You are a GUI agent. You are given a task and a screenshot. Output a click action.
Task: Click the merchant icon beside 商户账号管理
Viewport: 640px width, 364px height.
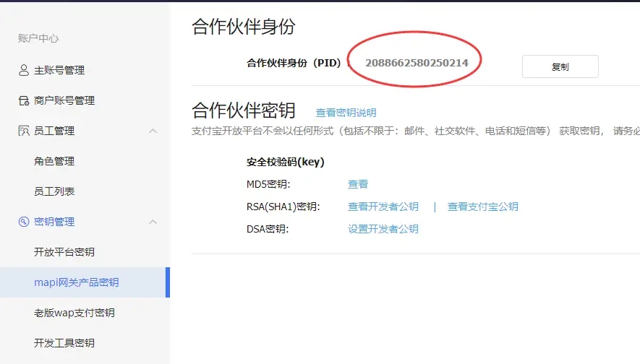pyautogui.click(x=23, y=100)
